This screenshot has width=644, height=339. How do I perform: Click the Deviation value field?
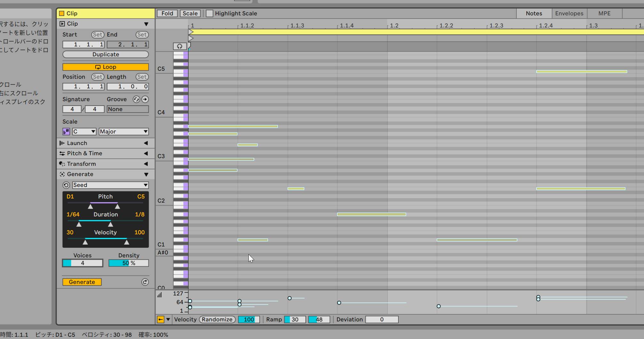point(382,319)
